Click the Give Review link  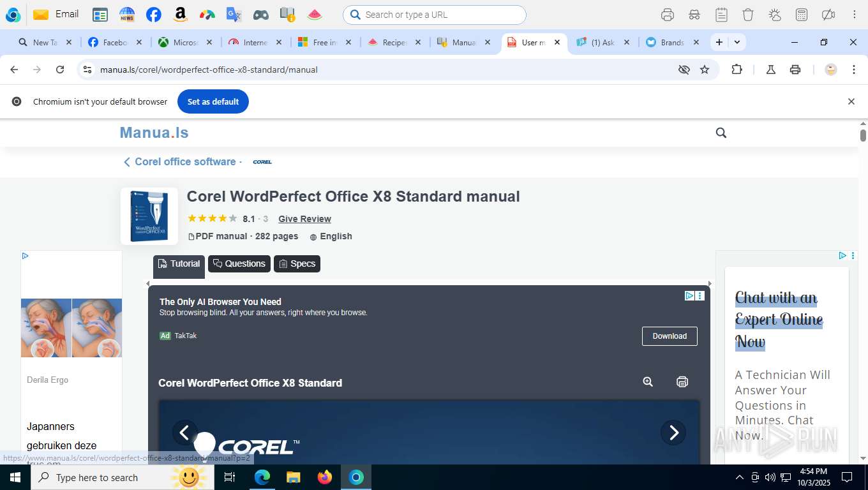pos(304,219)
